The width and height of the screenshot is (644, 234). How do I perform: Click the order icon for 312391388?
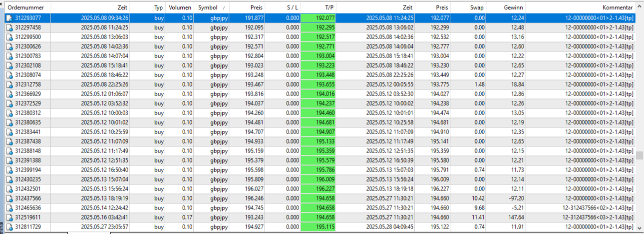[9, 160]
